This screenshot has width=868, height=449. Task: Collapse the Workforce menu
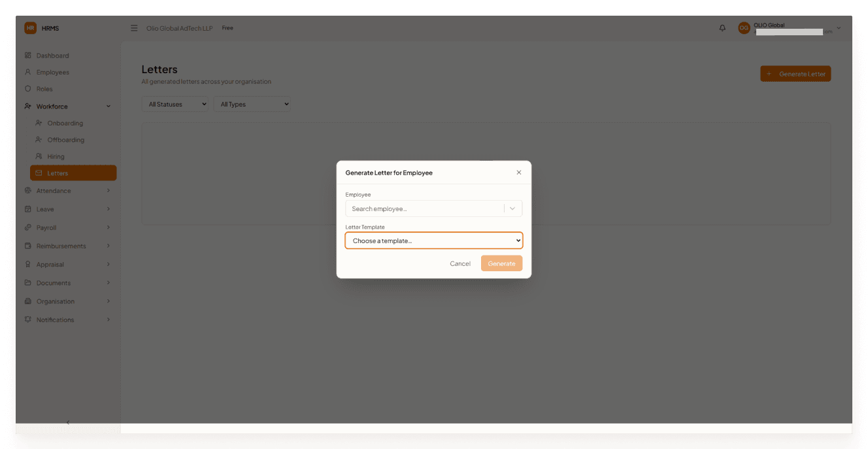tap(69, 107)
